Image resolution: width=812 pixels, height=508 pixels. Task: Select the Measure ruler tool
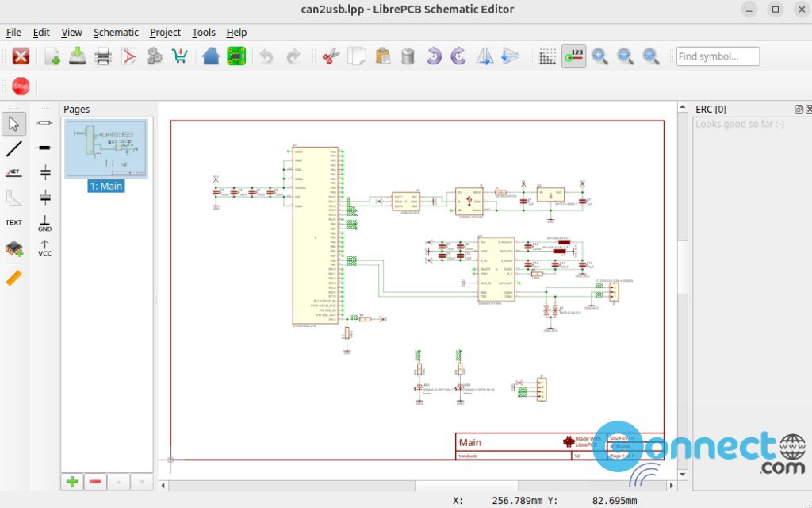click(x=14, y=279)
